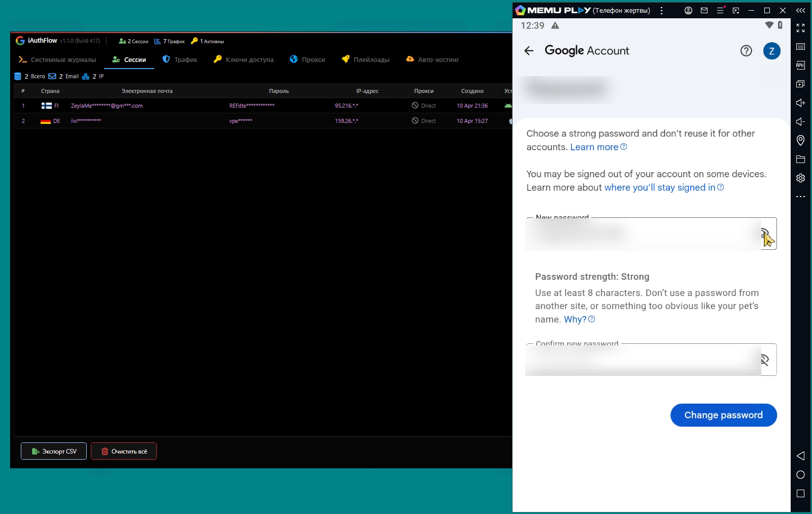The image size is (812, 514).
Task: Click the Пароль column header
Action: click(x=279, y=91)
